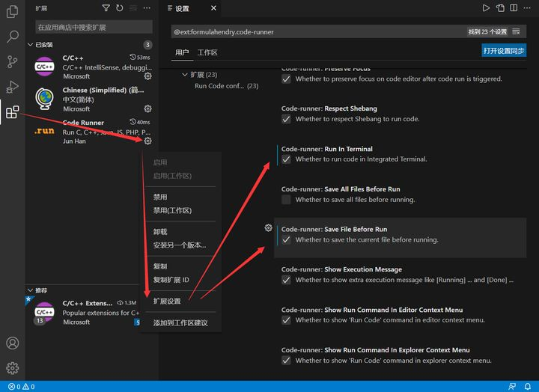Open the C/C++ Extens... recommended entry
Viewport: 539px width, 392px height.
tap(82, 313)
